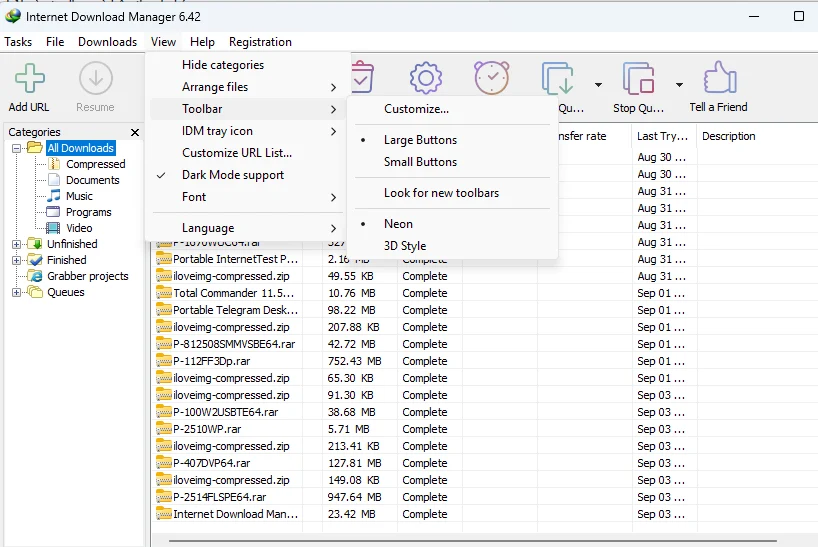818x547 pixels.
Task: Click the All Downloads open folder icon
Action: click(35, 148)
